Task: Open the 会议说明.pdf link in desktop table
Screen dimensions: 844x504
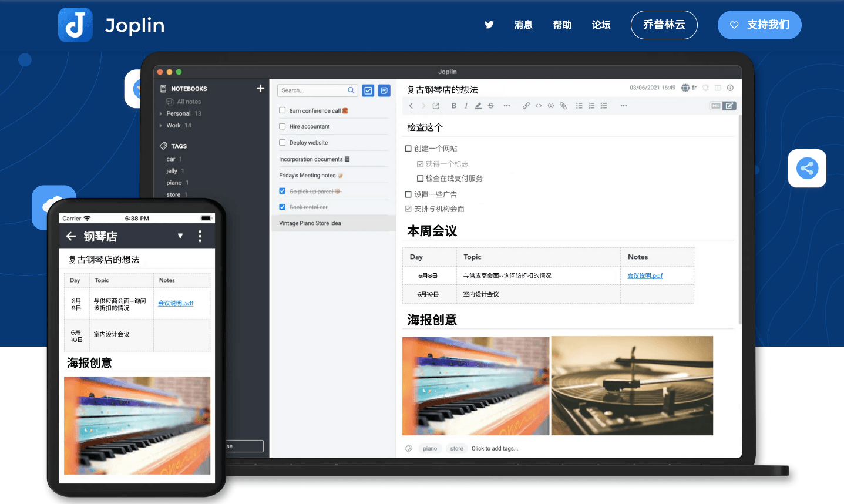Action: [x=645, y=275]
